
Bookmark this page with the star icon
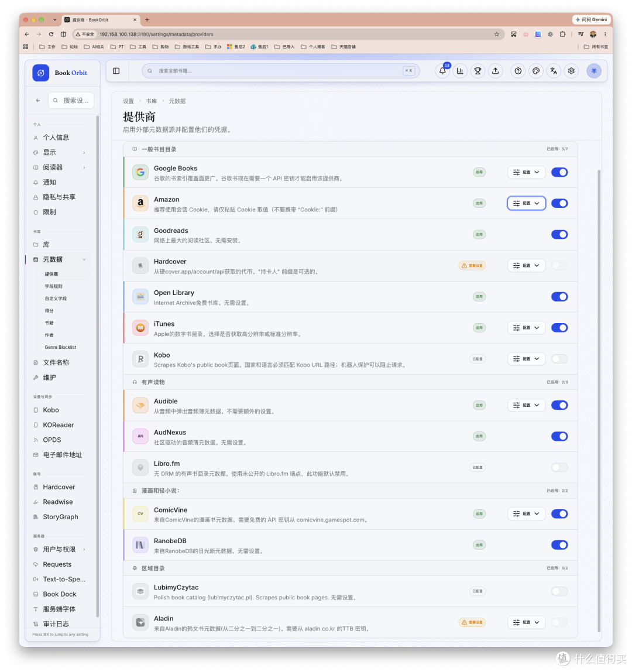497,35
